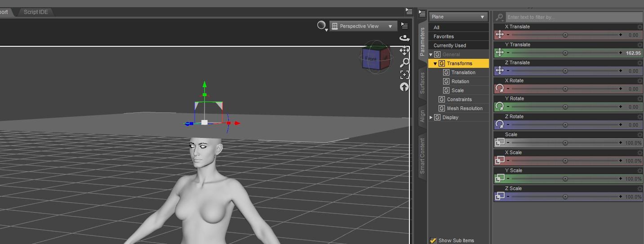Open the Plane node selection dropdown

tap(458, 17)
